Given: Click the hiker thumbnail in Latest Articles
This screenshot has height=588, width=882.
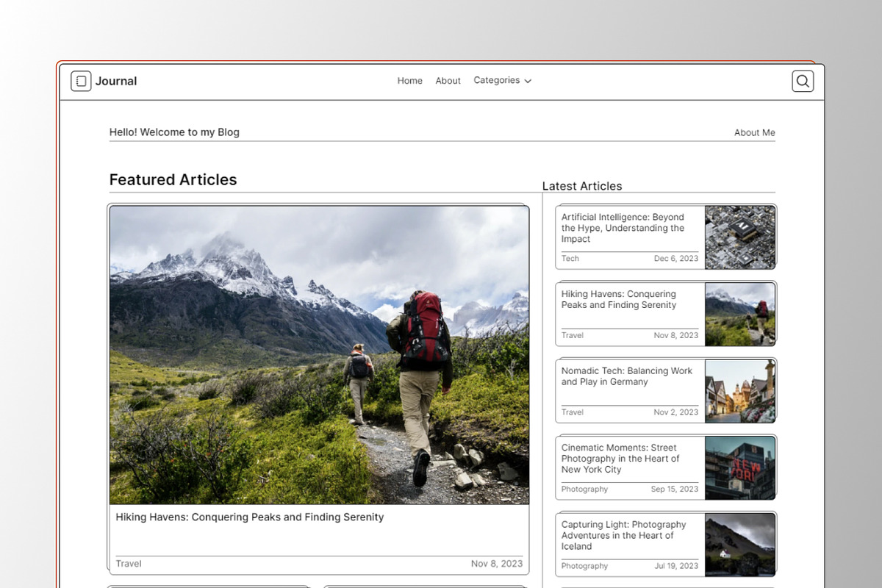Looking at the screenshot, I should 740,314.
